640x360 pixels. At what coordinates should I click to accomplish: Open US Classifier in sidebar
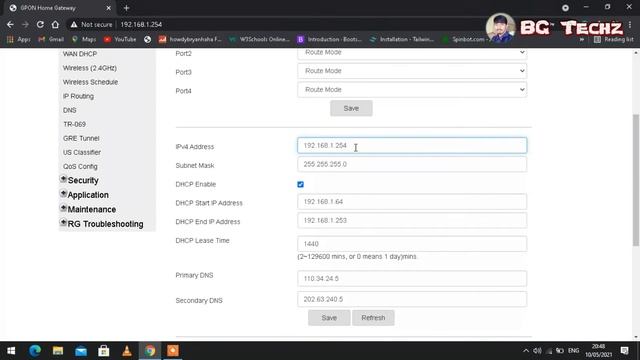[x=82, y=152]
